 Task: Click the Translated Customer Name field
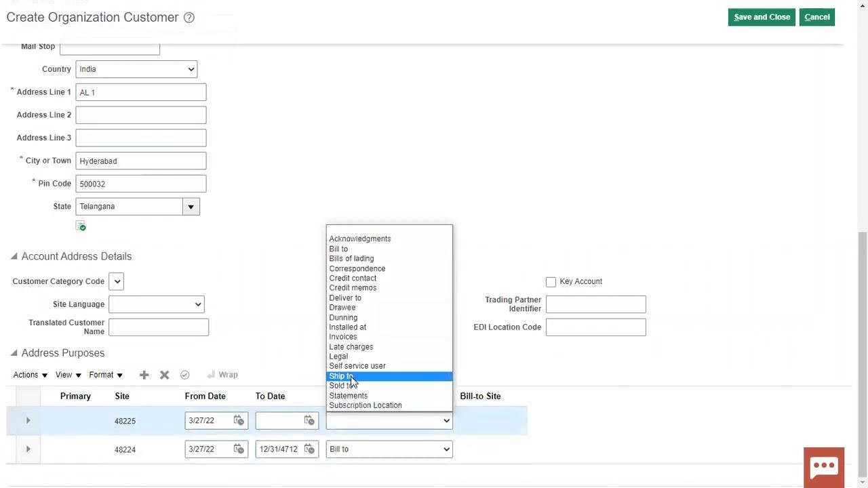point(159,327)
